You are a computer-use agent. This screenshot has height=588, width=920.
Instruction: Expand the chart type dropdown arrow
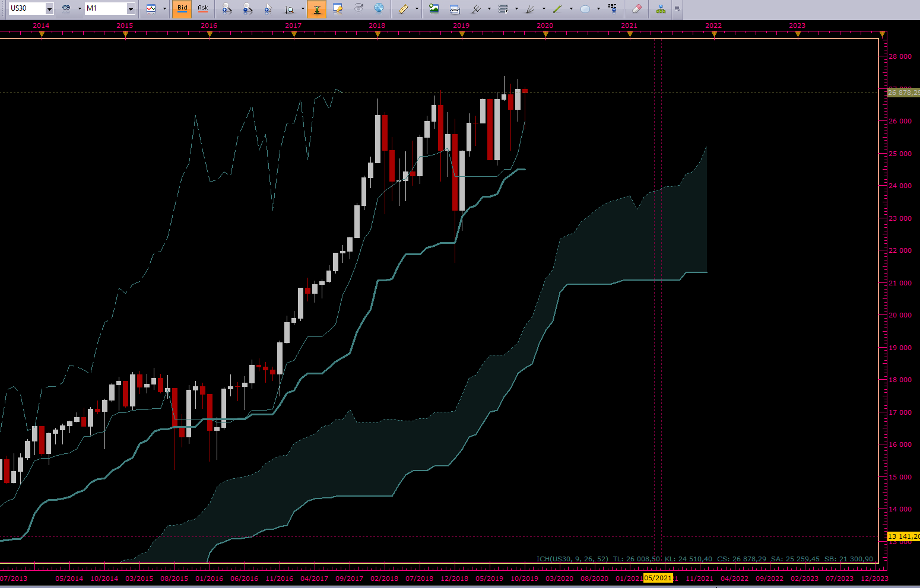(x=164, y=9)
